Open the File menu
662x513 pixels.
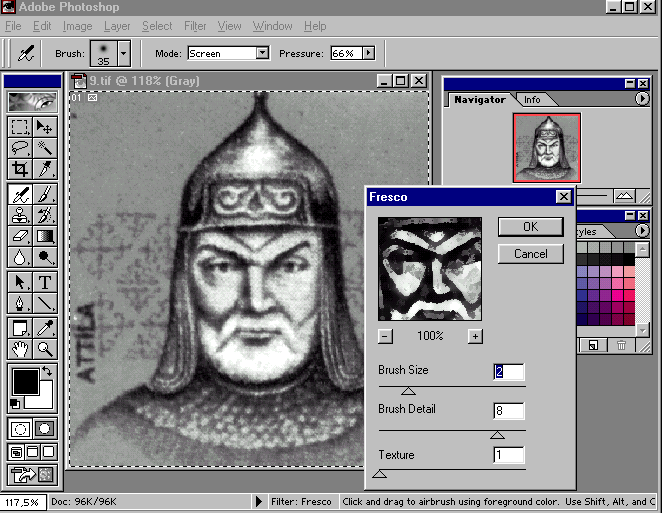(13, 26)
